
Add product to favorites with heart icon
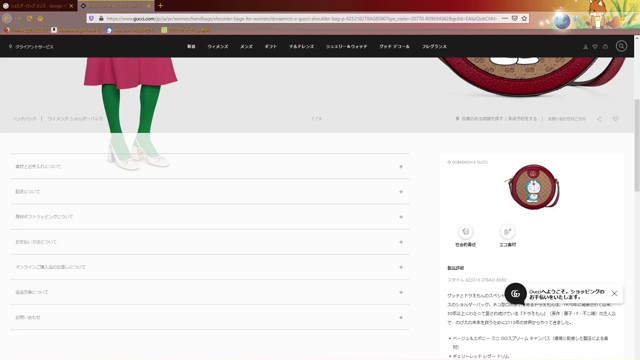615,119
